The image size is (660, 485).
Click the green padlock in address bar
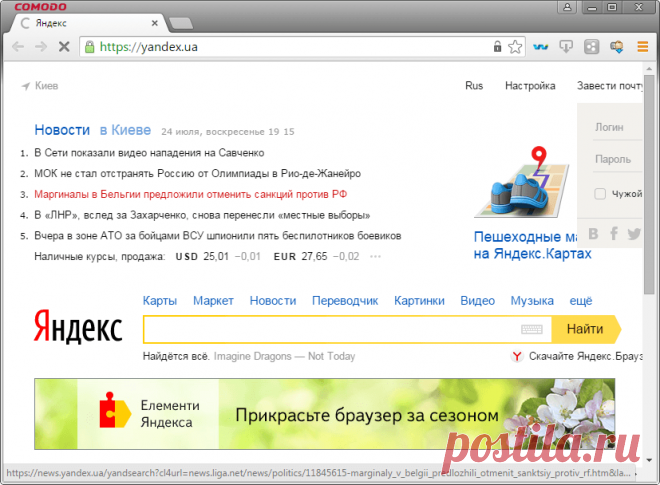89,47
